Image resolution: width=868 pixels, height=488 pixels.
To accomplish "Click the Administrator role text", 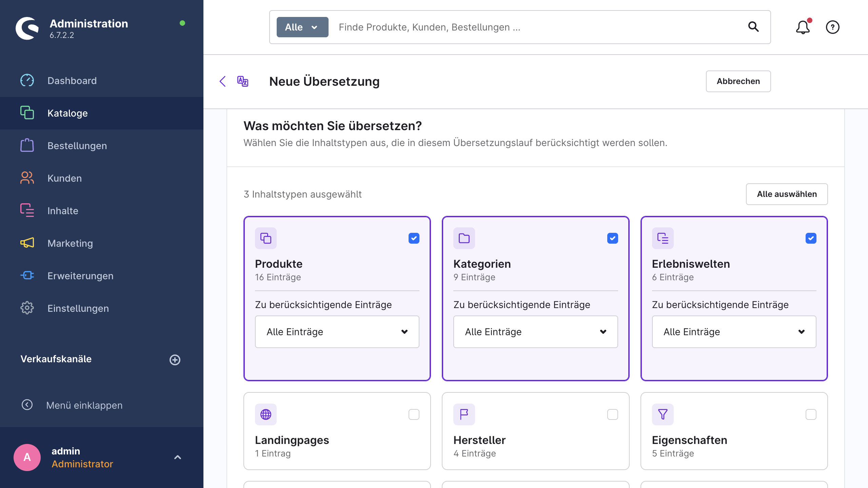I will tap(82, 464).
